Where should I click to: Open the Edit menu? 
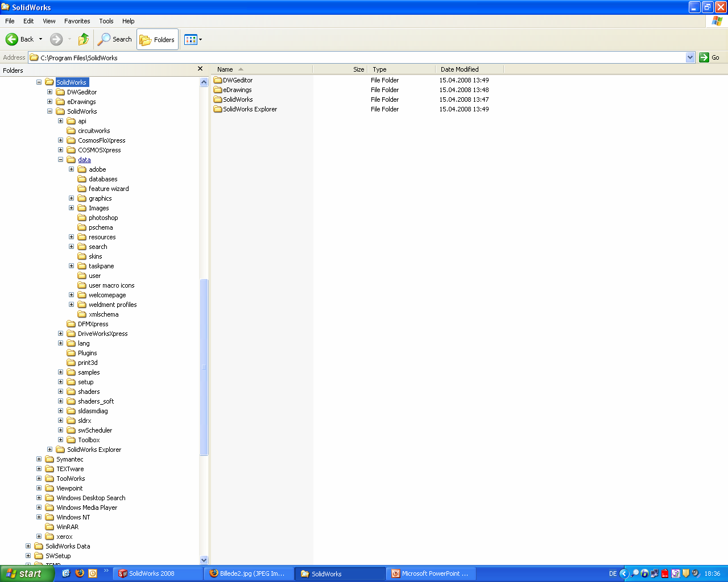pyautogui.click(x=28, y=21)
